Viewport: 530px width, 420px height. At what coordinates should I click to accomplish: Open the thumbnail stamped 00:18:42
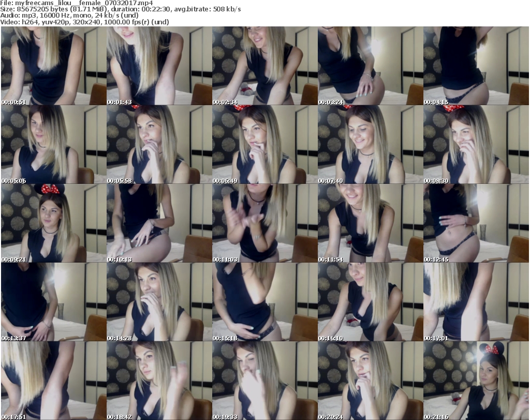coord(159,381)
